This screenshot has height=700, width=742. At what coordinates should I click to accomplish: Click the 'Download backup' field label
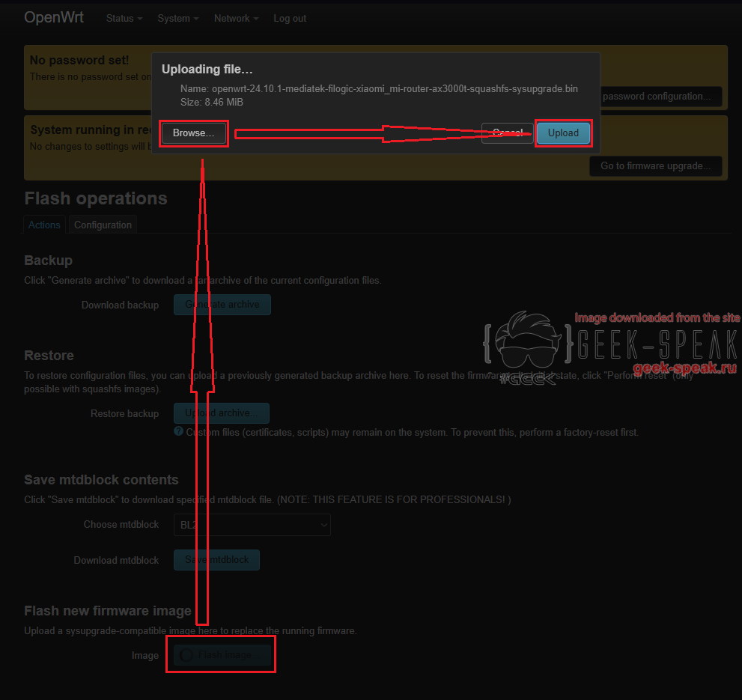pos(121,305)
